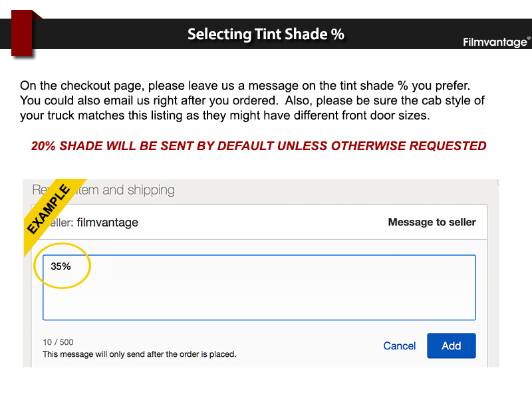
Task: Click the empty area of the message box right side
Action: coord(399,292)
